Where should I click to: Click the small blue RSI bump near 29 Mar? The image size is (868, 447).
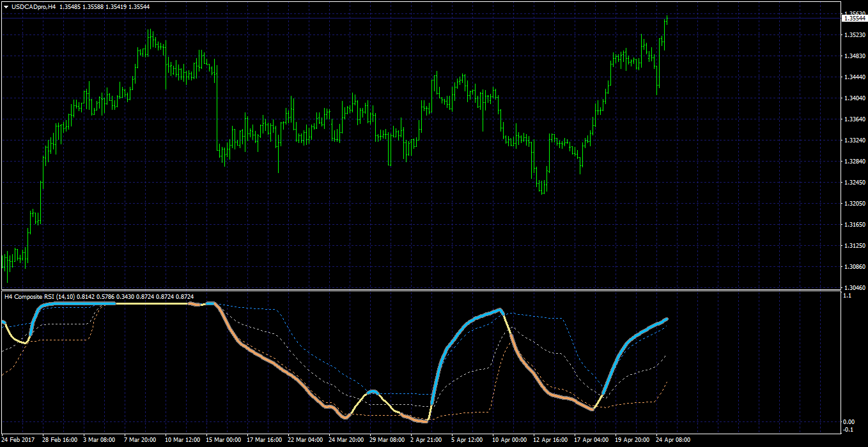pyautogui.click(x=374, y=391)
